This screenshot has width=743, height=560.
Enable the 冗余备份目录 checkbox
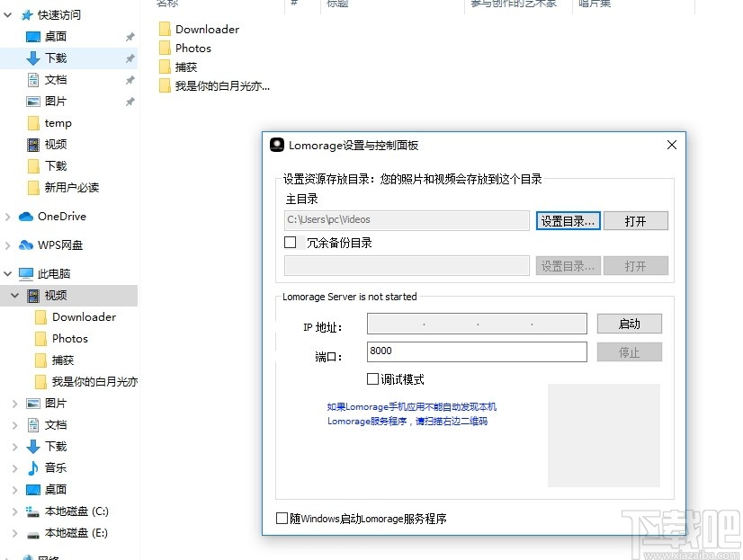[x=291, y=243]
